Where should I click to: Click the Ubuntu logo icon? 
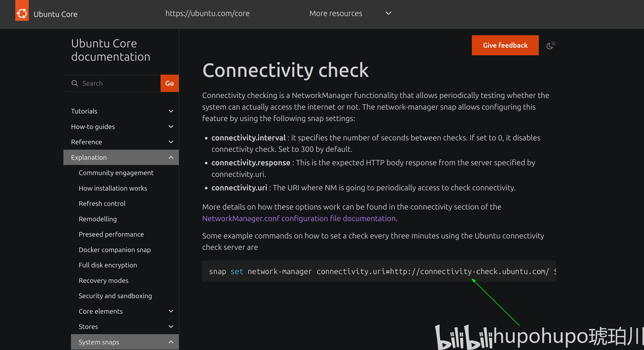pyautogui.click(x=22, y=13)
